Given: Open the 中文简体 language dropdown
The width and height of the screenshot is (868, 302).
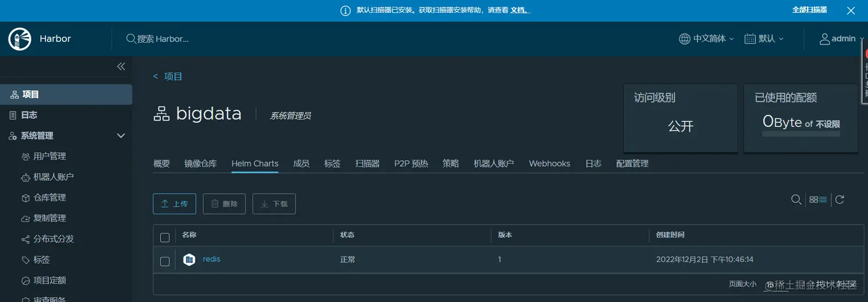Looking at the screenshot, I should pyautogui.click(x=706, y=39).
